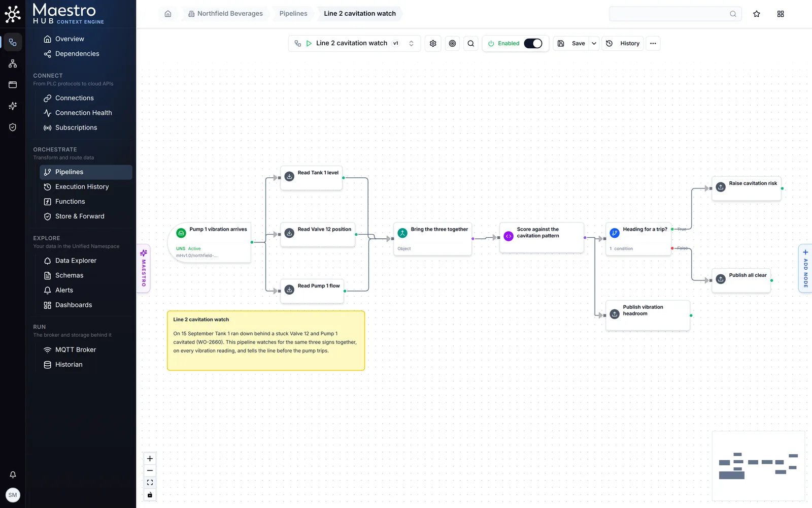
Task: Fit pipeline view to screen
Action: point(150,483)
